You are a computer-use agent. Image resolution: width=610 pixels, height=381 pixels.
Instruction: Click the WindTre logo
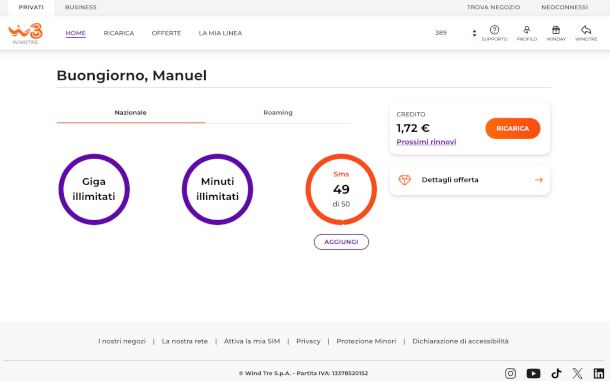(26, 33)
